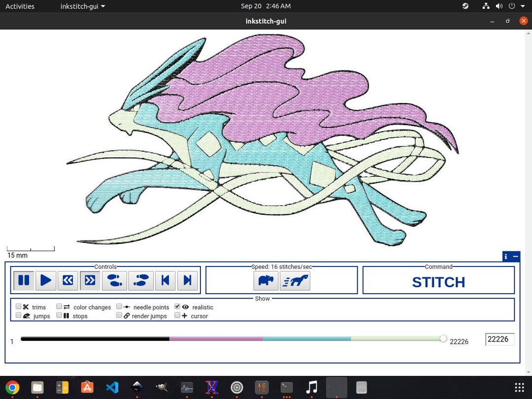
Task: Open the Terminal from the dock
Action: 287,387
